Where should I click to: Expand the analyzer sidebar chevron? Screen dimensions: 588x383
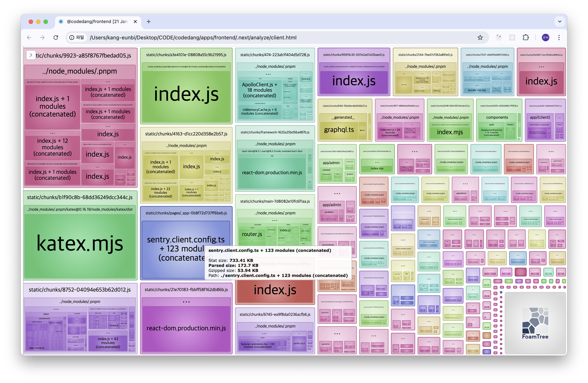click(31, 55)
